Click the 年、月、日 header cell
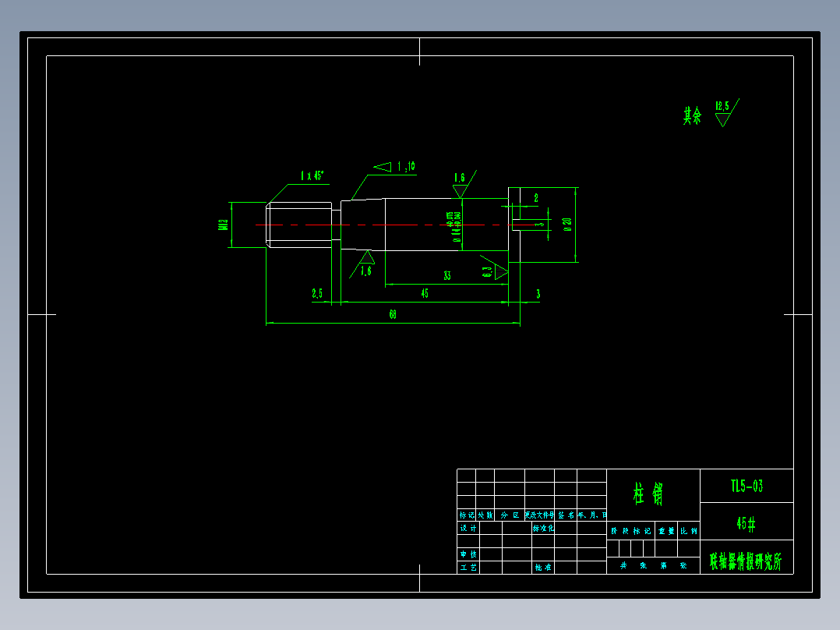This screenshot has height=630, width=840. coord(591,515)
